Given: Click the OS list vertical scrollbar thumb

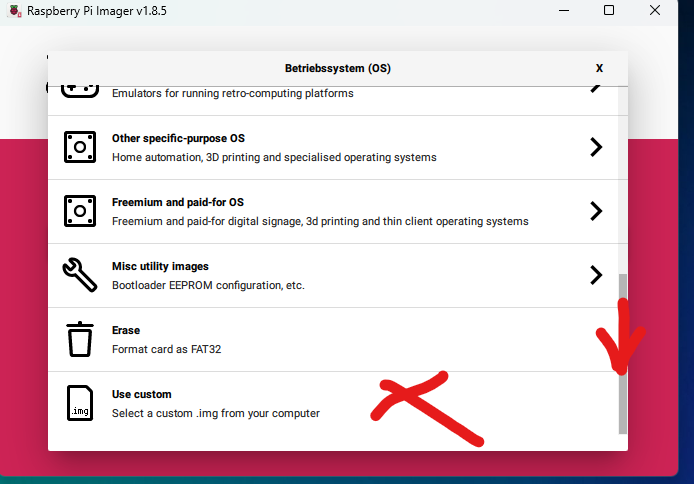Looking at the screenshot, I should pyautogui.click(x=623, y=354).
